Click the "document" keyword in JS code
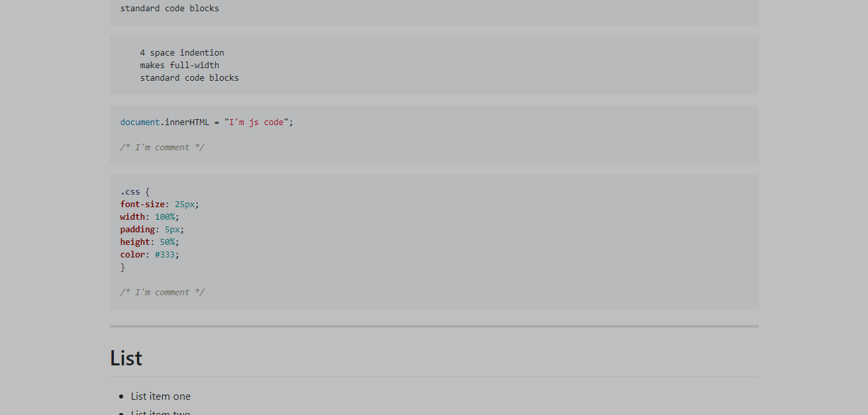Image resolution: width=868 pixels, height=415 pixels. [140, 122]
